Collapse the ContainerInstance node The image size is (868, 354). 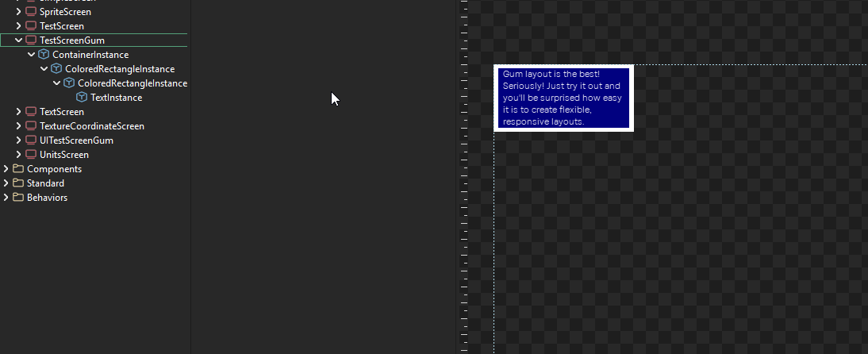pyautogui.click(x=31, y=55)
